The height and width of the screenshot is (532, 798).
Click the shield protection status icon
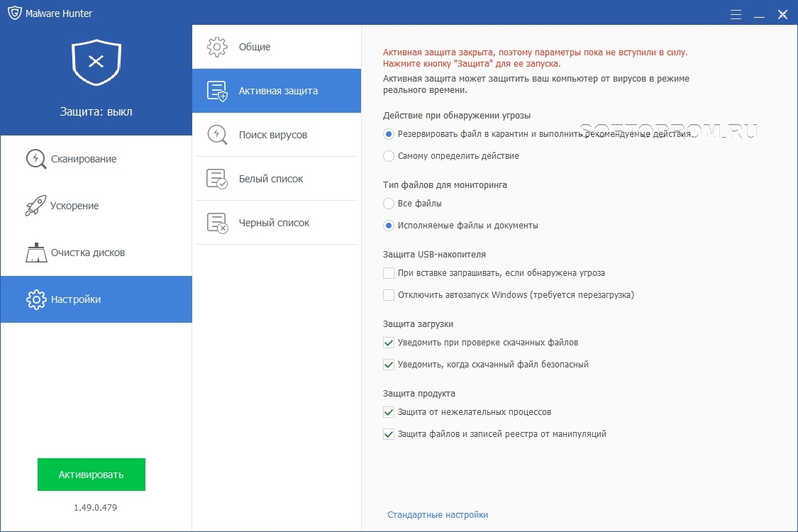point(96,63)
